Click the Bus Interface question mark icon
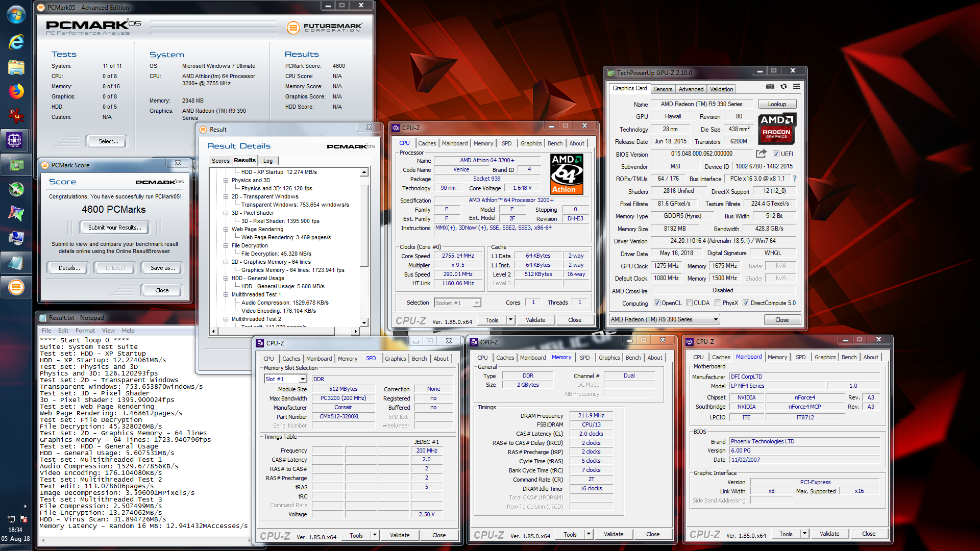Viewport: 980px width, 551px height. [794, 179]
